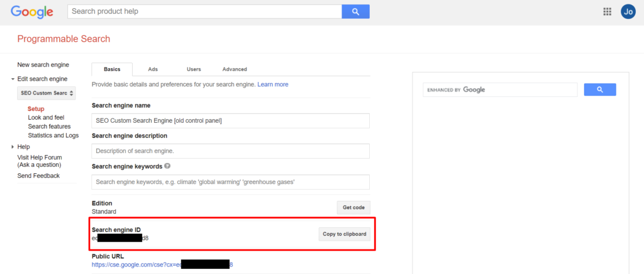The height and width of the screenshot is (274, 644).
Task: Switch to the Advanced tab
Action: 235,69
